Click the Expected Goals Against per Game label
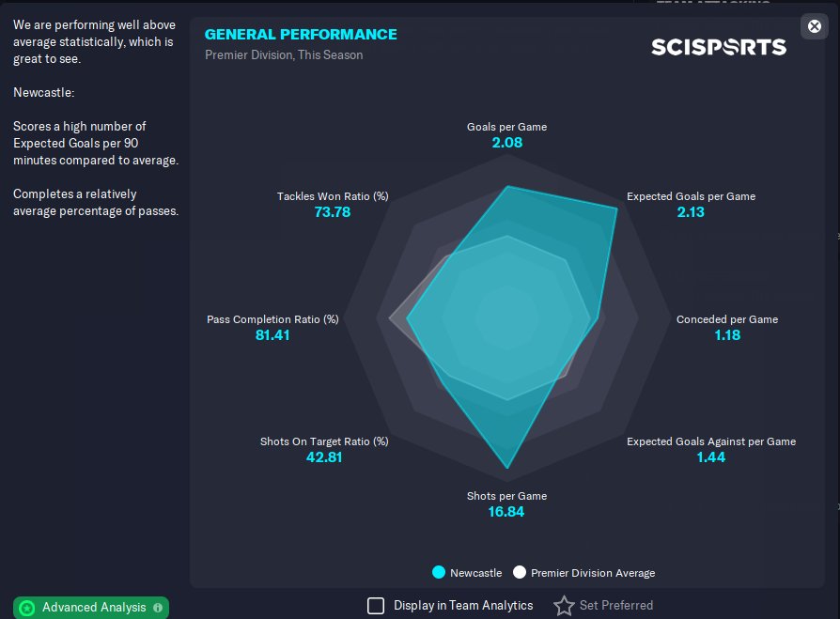Screen dimensions: 840x619 (x=711, y=441)
